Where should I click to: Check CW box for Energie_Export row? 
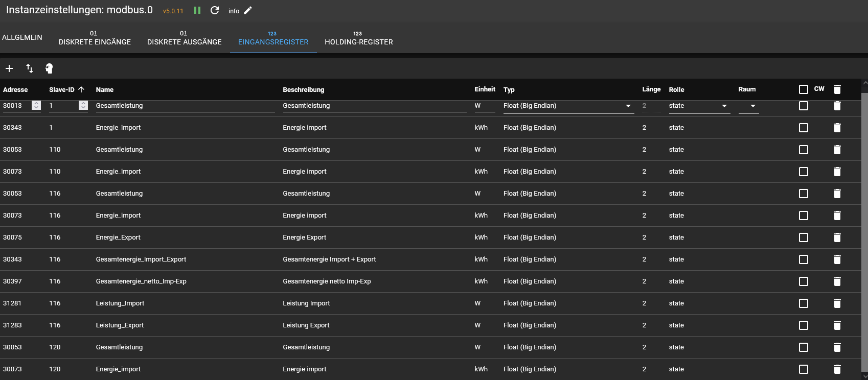point(804,237)
